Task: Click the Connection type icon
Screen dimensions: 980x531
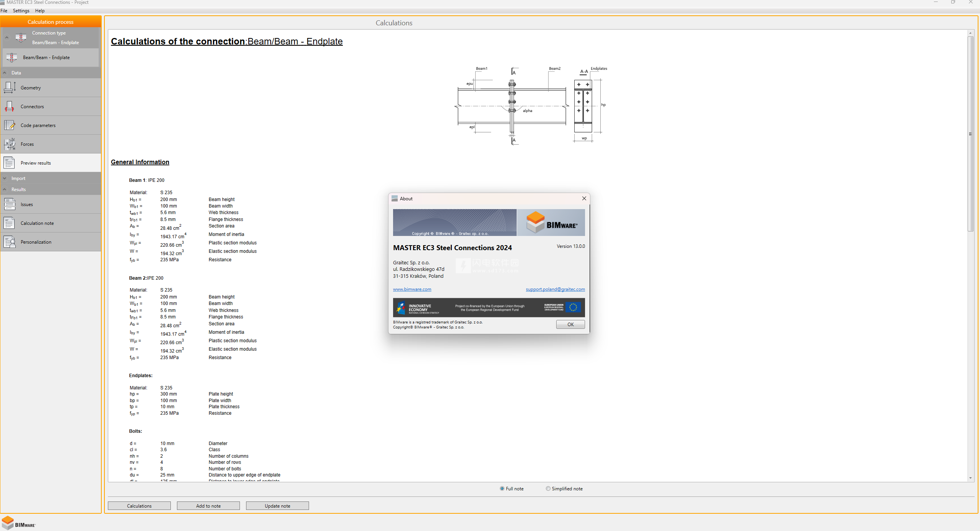Action: point(21,38)
